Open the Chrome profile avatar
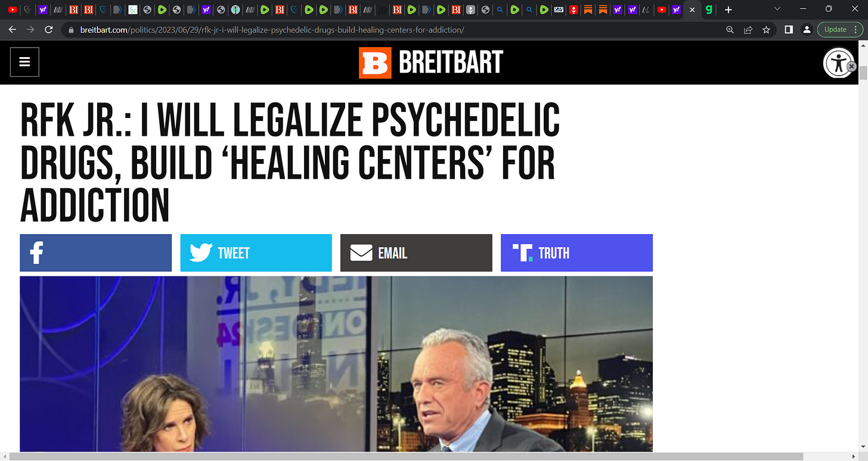868x461 pixels. click(x=806, y=30)
